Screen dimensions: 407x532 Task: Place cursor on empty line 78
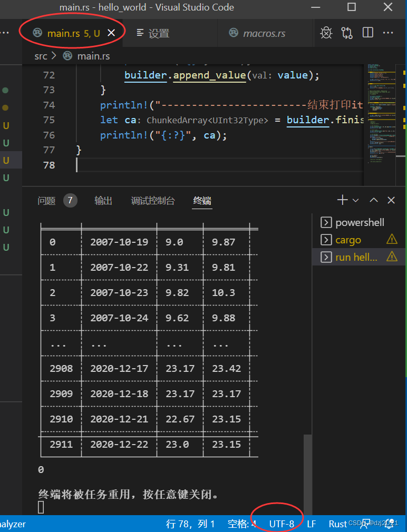[220, 165]
